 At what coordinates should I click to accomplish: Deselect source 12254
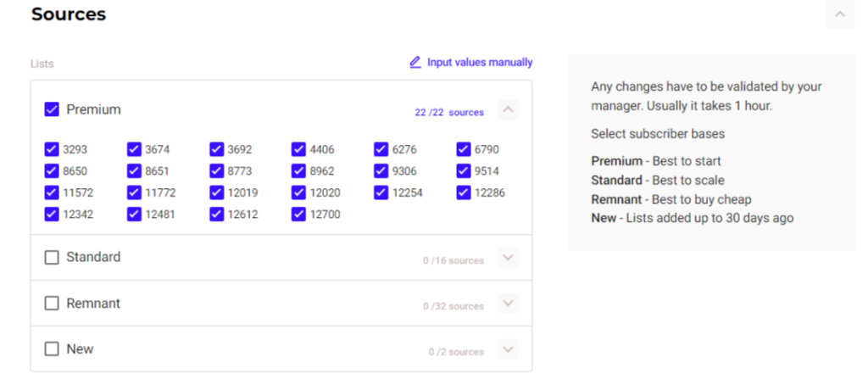(381, 192)
